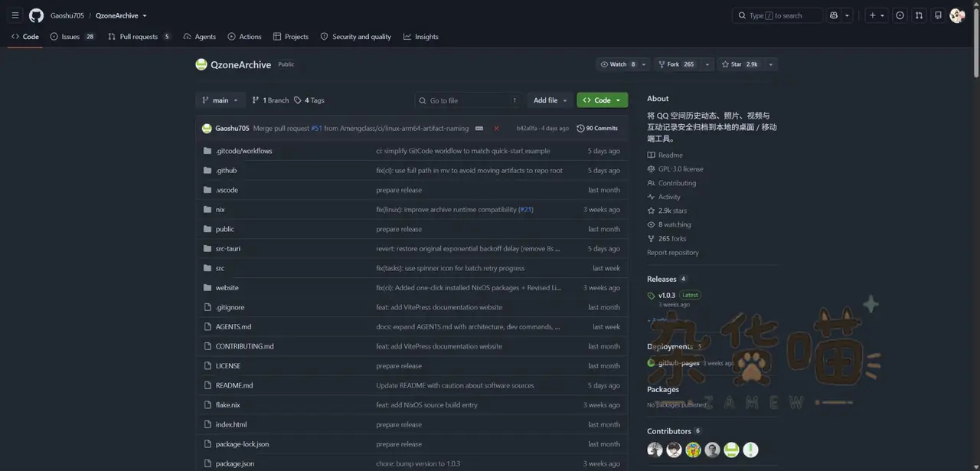Switch to the Projects tab
The width and height of the screenshot is (980, 471).
[x=290, y=37]
